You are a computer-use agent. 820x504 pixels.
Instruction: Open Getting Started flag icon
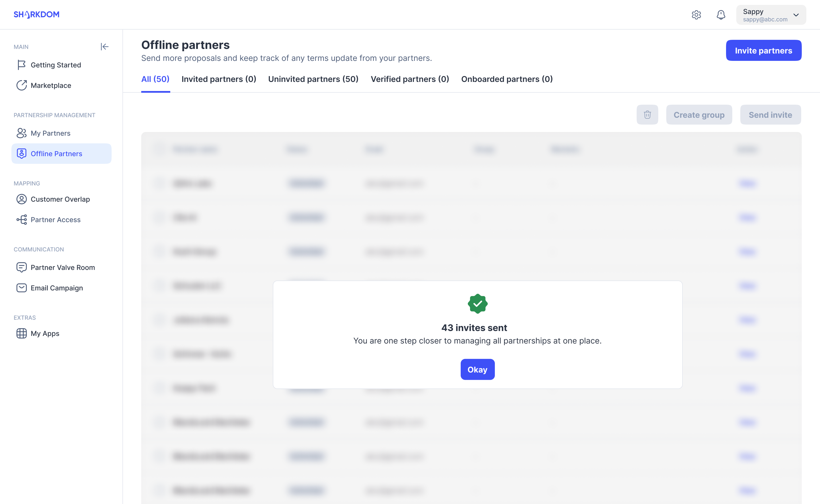(21, 65)
